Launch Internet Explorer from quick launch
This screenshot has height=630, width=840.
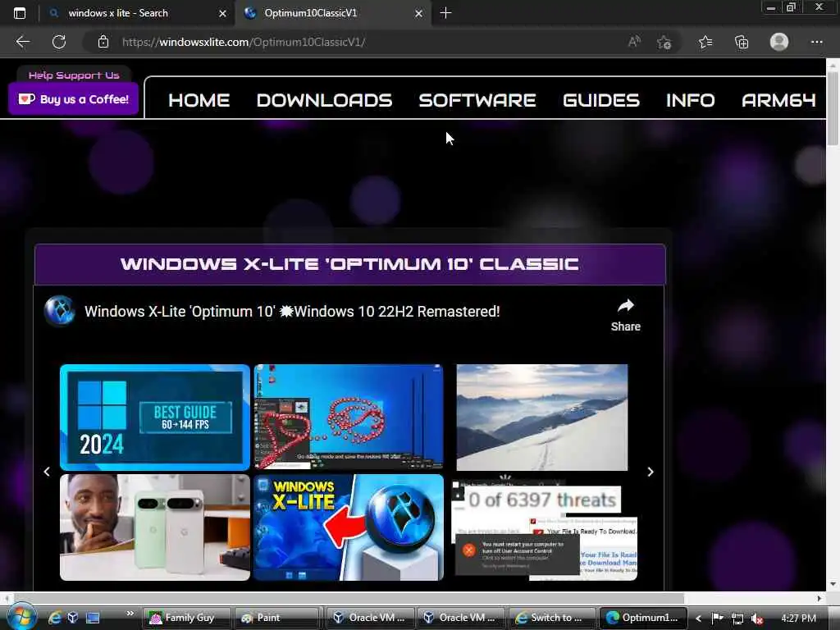tap(55, 618)
